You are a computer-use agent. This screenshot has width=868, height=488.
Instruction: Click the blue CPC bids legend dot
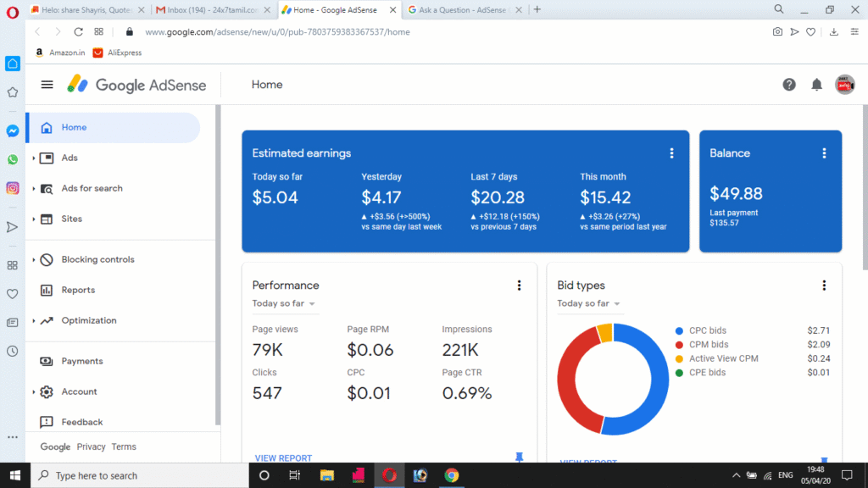click(x=679, y=330)
